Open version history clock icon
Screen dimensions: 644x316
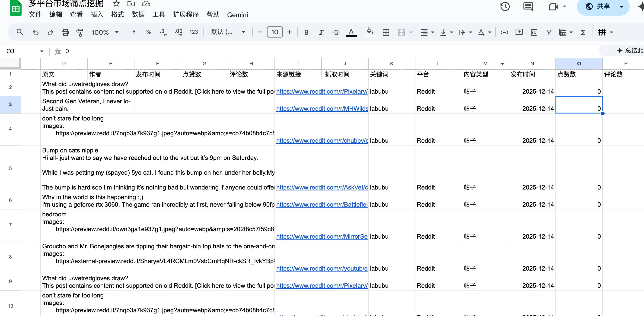pos(505,6)
